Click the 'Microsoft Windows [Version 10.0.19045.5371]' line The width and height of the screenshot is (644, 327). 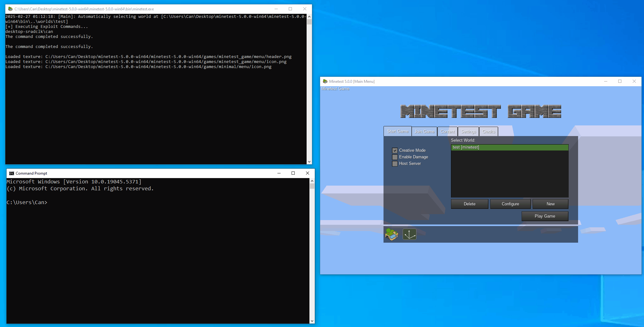click(x=74, y=182)
